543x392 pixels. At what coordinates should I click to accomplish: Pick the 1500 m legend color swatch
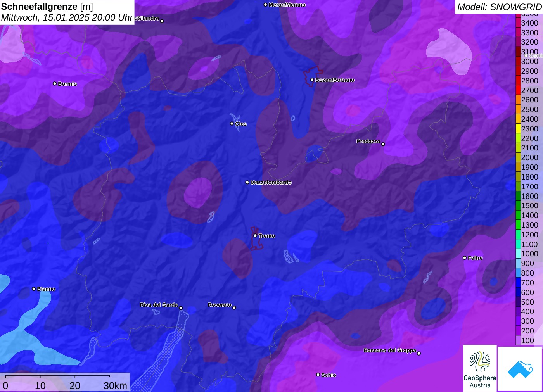[518, 205]
